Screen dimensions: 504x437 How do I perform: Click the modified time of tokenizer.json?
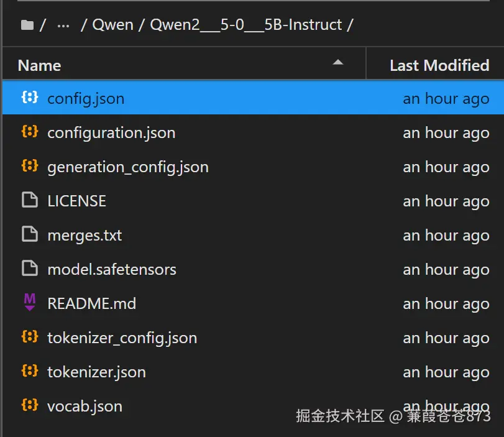pyautogui.click(x=446, y=372)
